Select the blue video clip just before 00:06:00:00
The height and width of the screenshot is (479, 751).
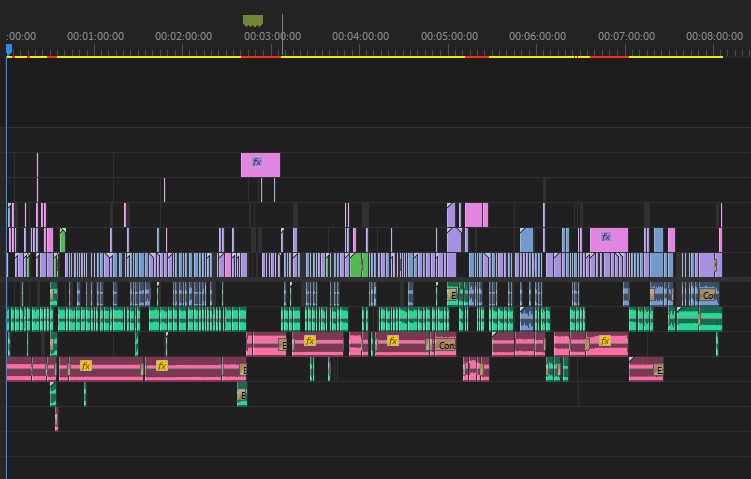[526, 240]
